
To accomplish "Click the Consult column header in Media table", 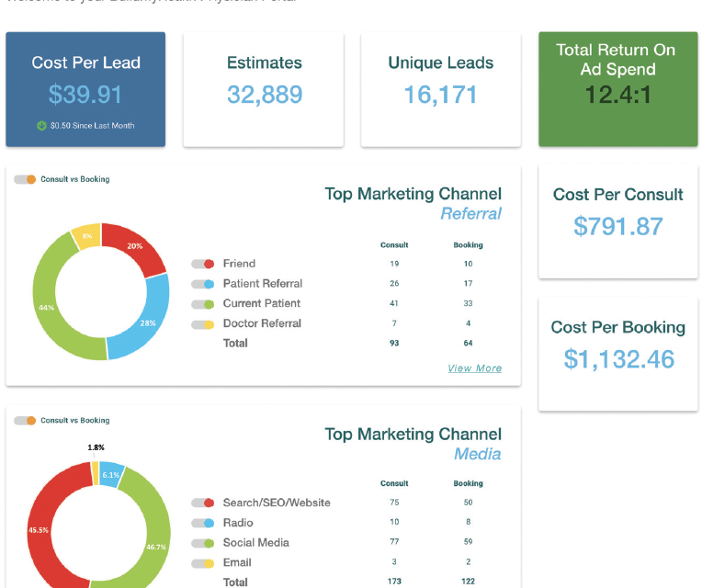I will point(394,484).
